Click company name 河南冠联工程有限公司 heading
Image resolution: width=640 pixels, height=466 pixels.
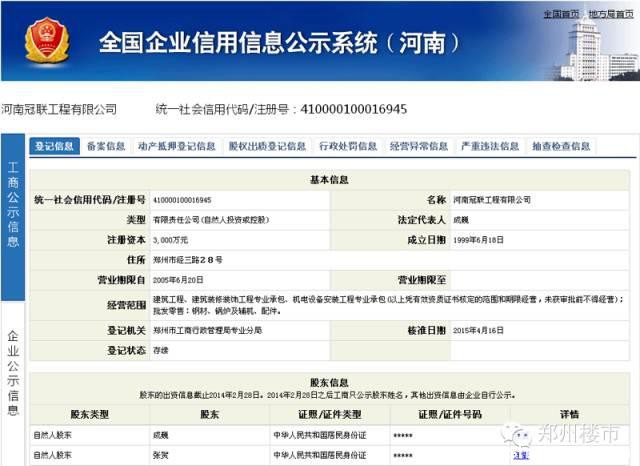59,109
